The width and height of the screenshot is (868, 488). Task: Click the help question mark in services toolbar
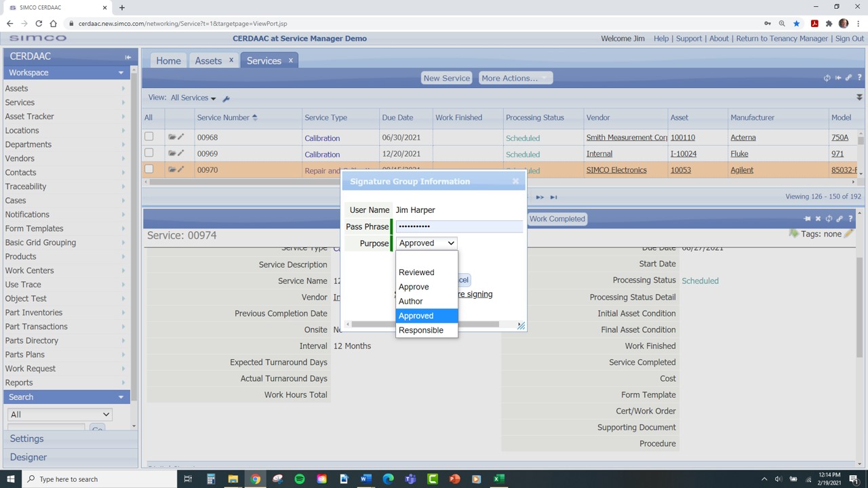pos(859,78)
